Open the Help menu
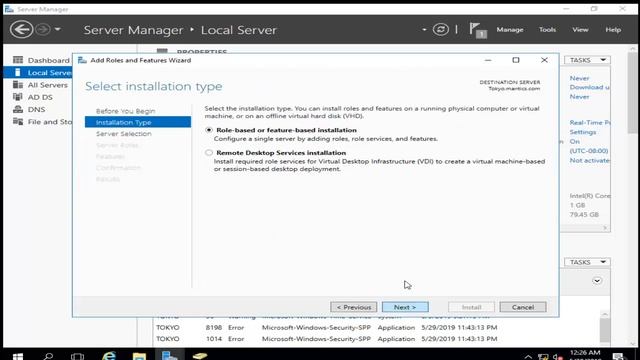The height and width of the screenshot is (360, 640). coord(613,30)
